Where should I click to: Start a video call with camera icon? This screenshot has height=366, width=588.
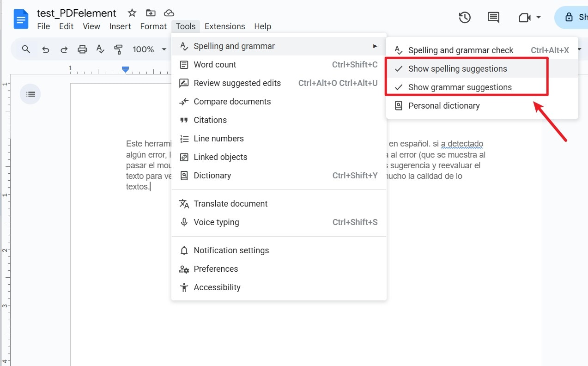524,18
